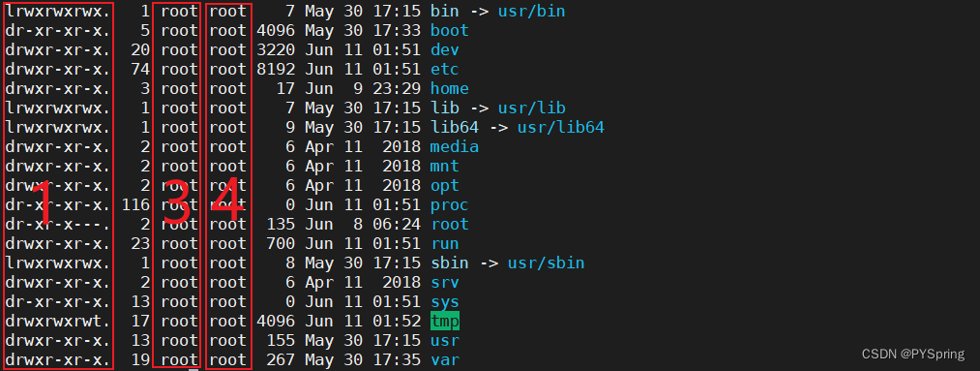Select the 'media' directory name
This screenshot has width=980, height=371.
click(x=455, y=147)
